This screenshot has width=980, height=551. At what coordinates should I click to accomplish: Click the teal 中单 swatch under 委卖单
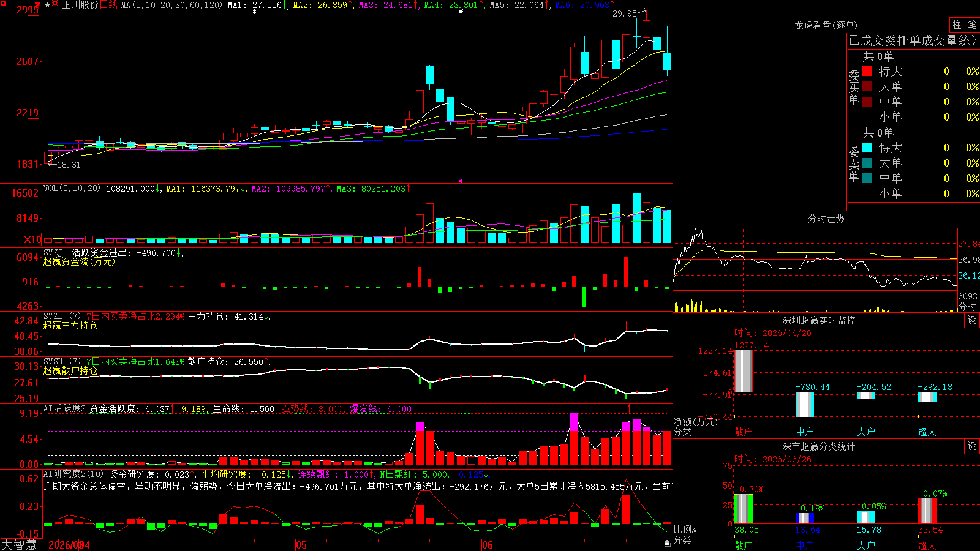[x=867, y=178]
